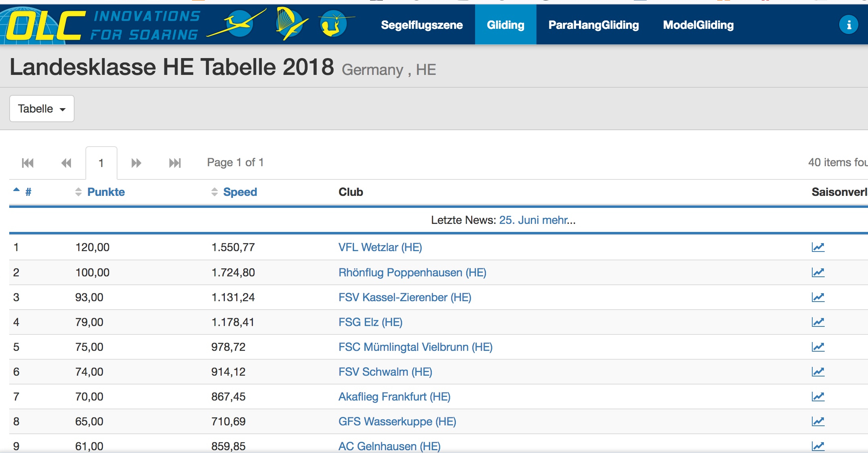Click the 74,00 points cell
This screenshot has height=453, width=868.
tap(89, 372)
